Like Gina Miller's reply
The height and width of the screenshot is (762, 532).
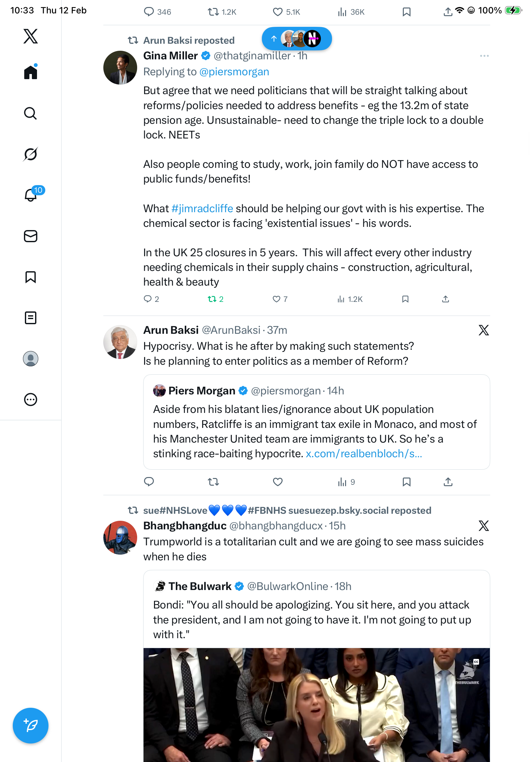pos(276,299)
